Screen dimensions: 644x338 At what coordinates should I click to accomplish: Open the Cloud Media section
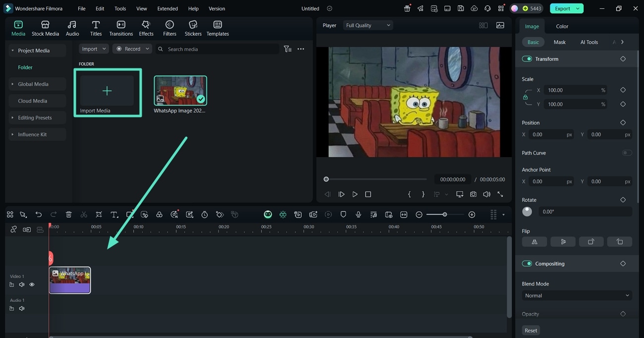click(33, 101)
